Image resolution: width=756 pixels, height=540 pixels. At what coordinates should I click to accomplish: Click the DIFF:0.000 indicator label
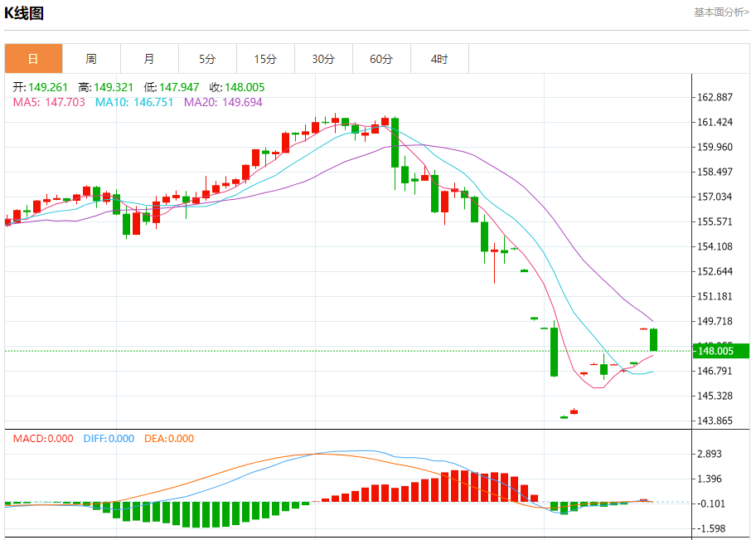109,439
